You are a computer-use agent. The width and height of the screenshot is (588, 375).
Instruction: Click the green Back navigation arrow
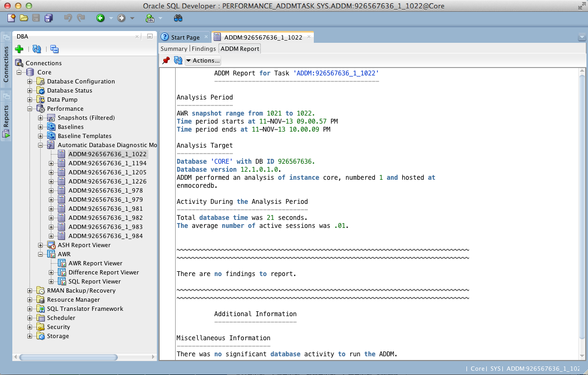pyautogui.click(x=100, y=18)
